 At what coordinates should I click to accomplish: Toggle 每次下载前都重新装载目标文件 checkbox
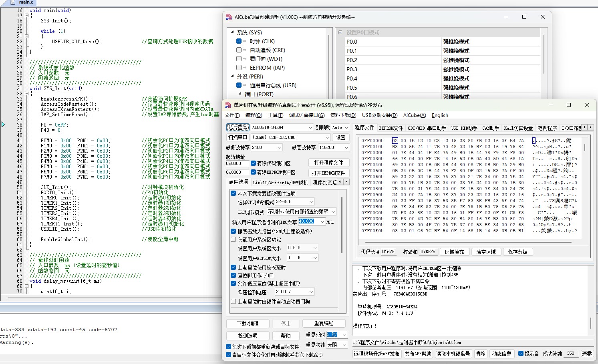[229, 347]
